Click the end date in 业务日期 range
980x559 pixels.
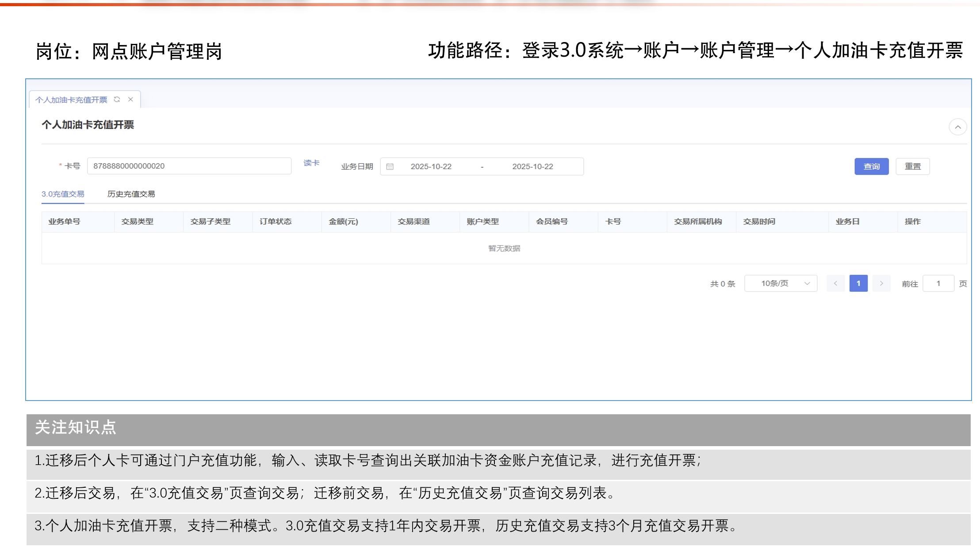pyautogui.click(x=532, y=167)
